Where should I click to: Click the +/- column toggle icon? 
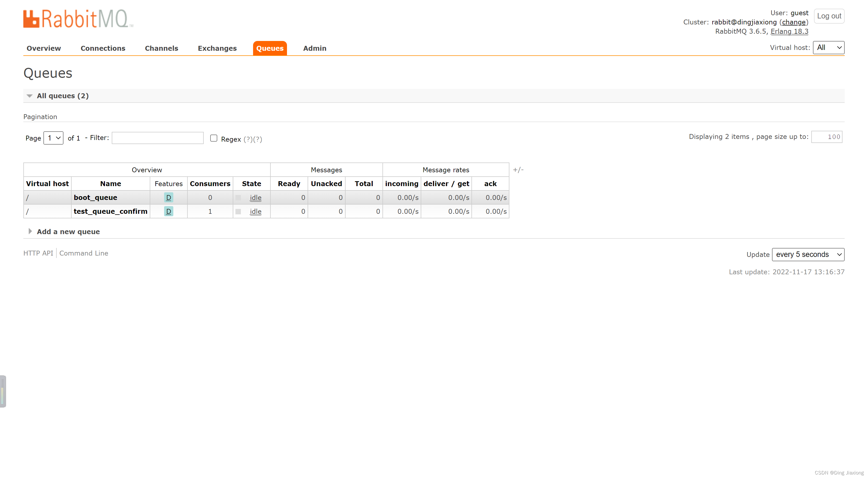point(518,170)
